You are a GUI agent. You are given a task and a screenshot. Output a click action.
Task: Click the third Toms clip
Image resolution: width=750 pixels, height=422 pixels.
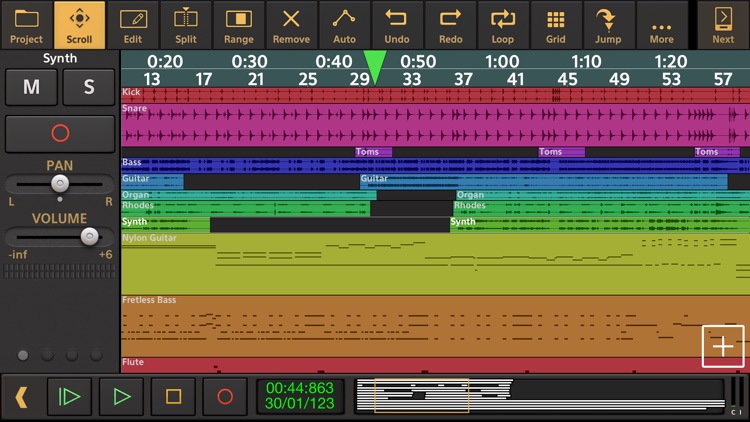tap(717, 152)
